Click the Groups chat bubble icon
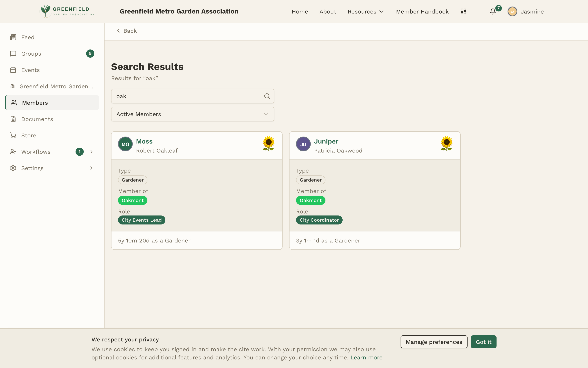The height and width of the screenshot is (368, 588). (13, 54)
